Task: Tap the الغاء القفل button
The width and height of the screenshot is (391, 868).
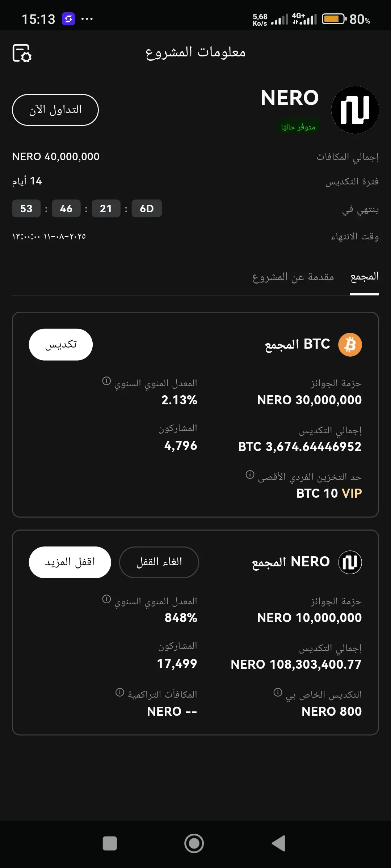Action: coord(159,562)
